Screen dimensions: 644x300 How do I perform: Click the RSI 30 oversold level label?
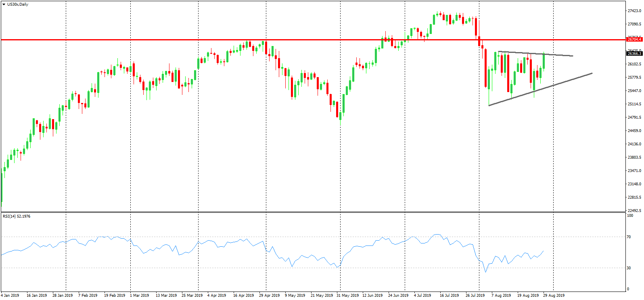[629, 268]
